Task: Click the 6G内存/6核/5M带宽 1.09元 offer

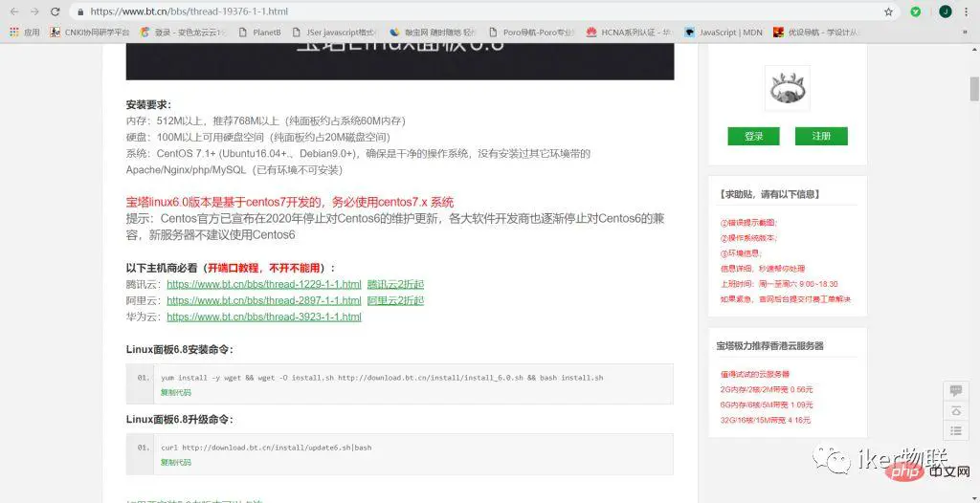Action: coord(767,405)
